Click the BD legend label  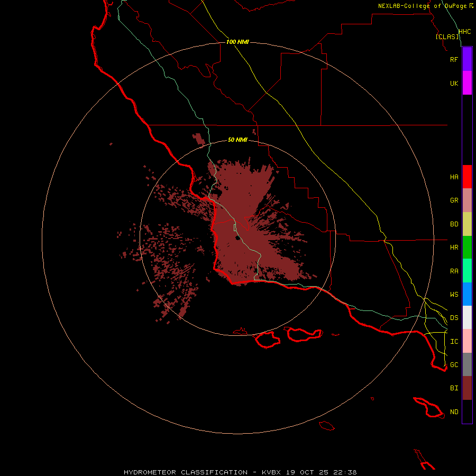click(x=454, y=224)
